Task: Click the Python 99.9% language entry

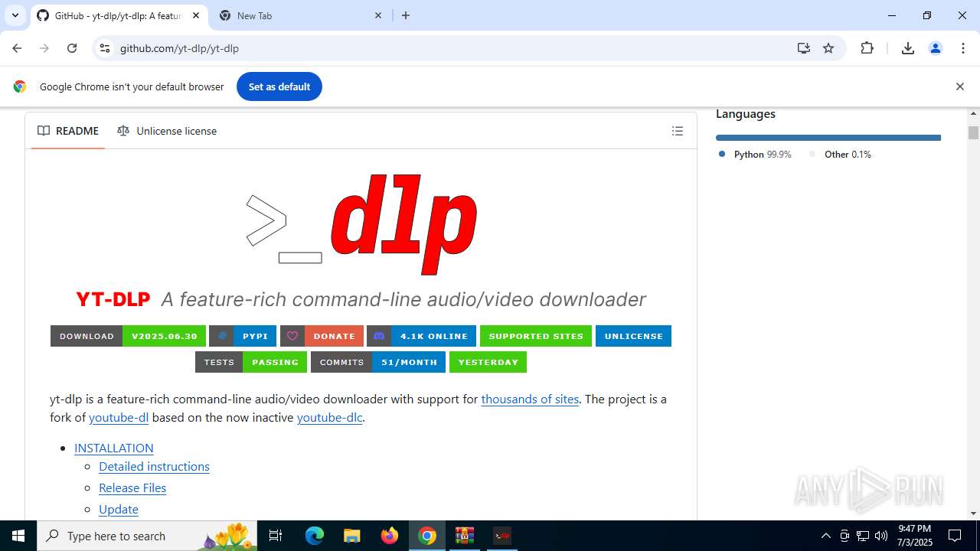Action: [755, 154]
